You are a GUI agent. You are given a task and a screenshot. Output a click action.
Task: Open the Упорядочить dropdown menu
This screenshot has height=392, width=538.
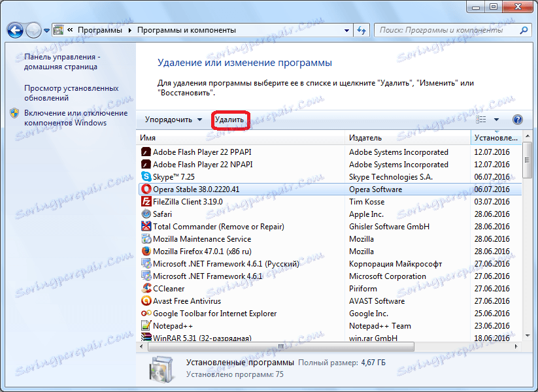[173, 120]
